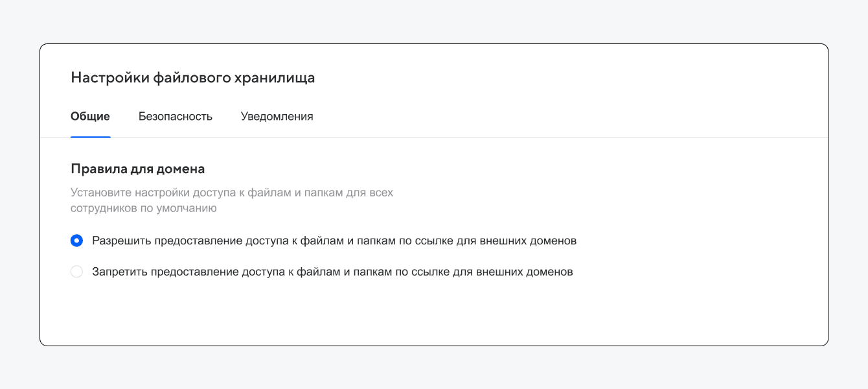Click the description line starting with Установите
Viewport: 868px width, 389px height.
point(231,193)
